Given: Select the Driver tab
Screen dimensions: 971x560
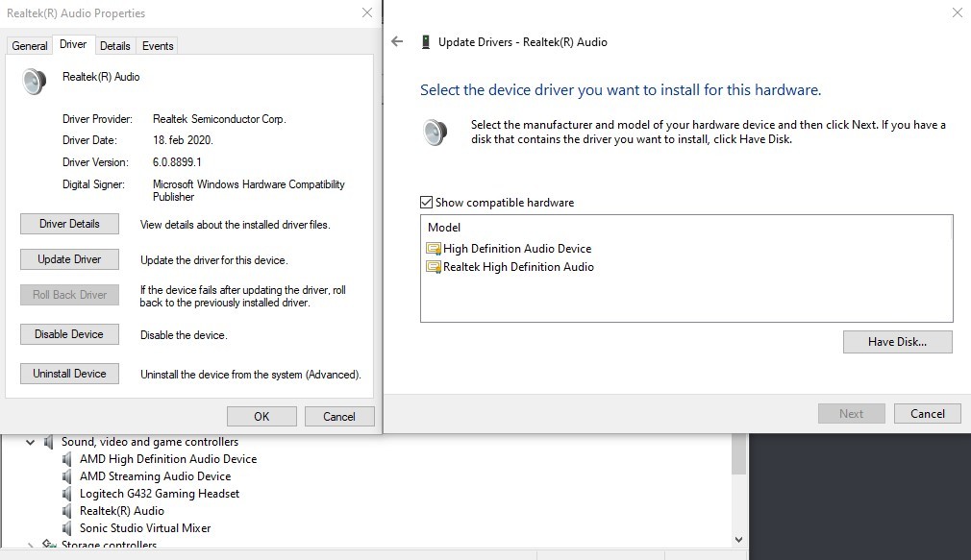Looking at the screenshot, I should (x=73, y=44).
